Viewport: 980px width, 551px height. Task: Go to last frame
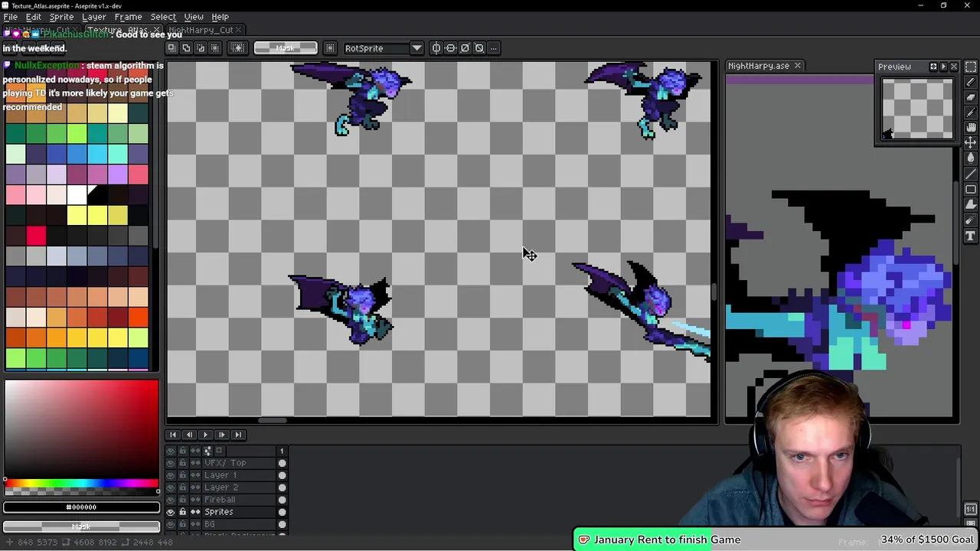238,435
